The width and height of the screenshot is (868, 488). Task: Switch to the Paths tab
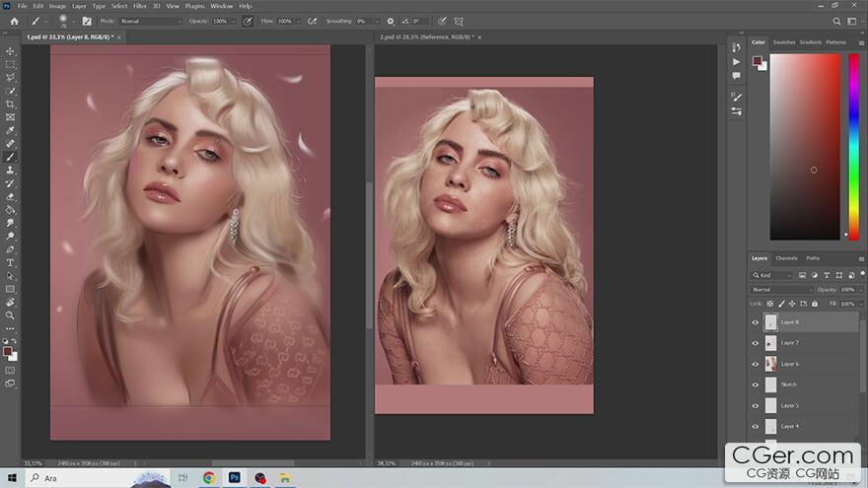(813, 258)
